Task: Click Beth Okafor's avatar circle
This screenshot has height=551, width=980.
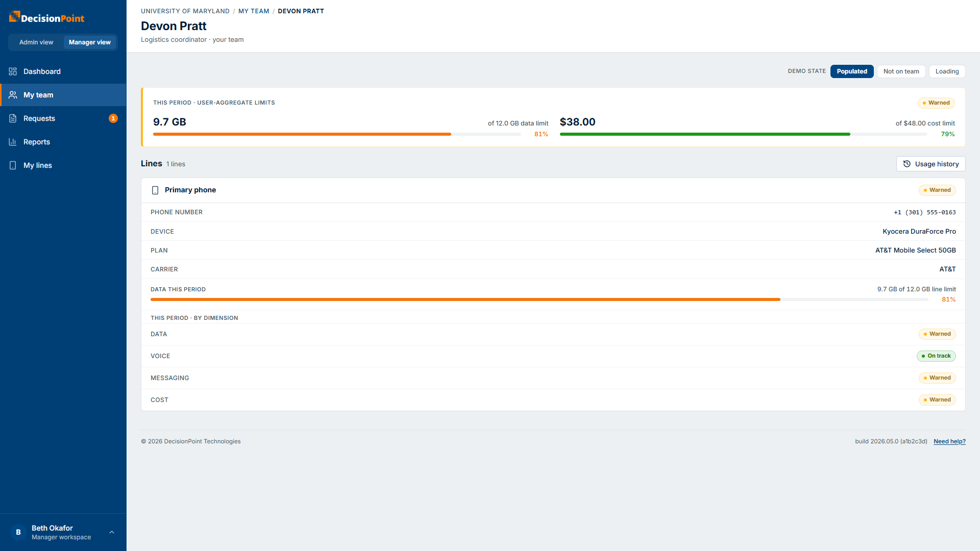Action: [x=18, y=532]
